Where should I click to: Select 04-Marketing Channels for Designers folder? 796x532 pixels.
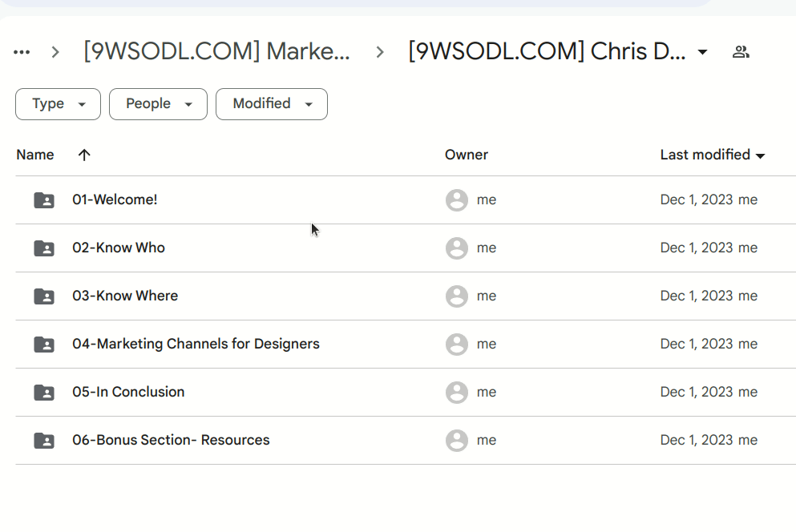pyautogui.click(x=196, y=345)
